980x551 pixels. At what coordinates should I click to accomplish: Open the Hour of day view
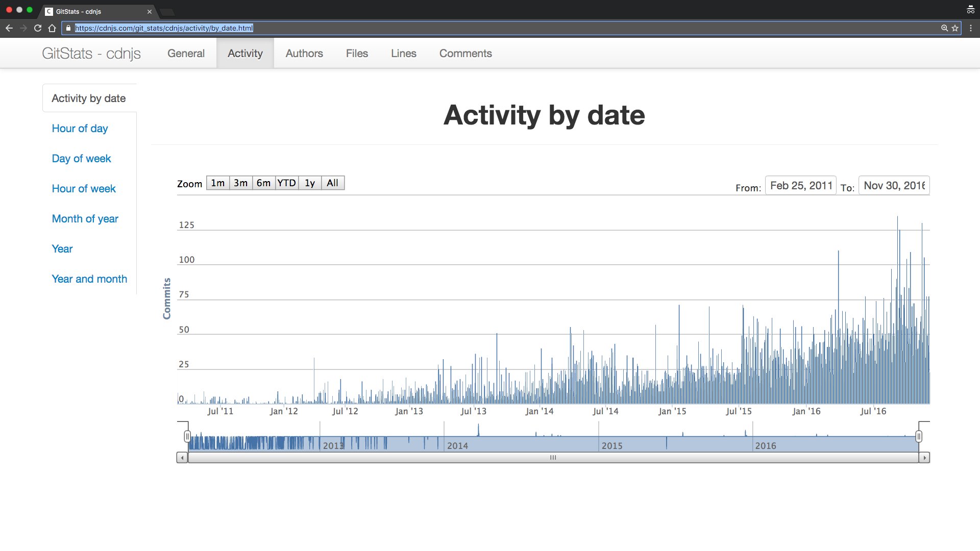click(x=80, y=128)
